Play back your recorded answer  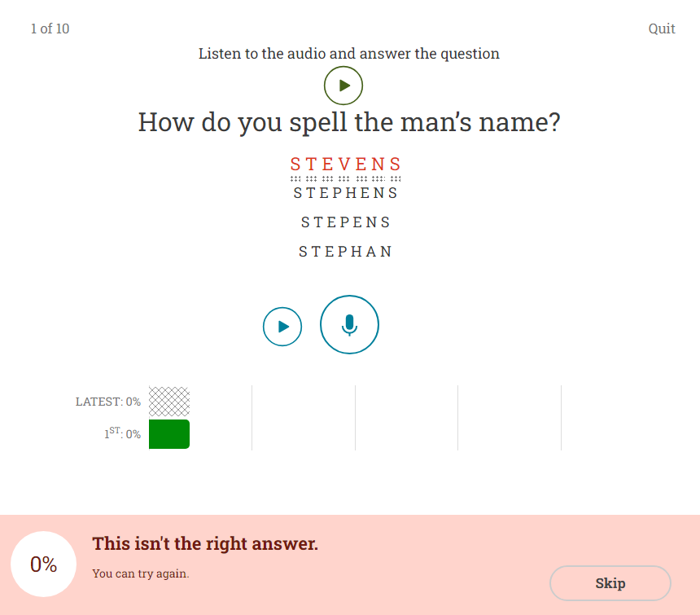[x=282, y=327]
